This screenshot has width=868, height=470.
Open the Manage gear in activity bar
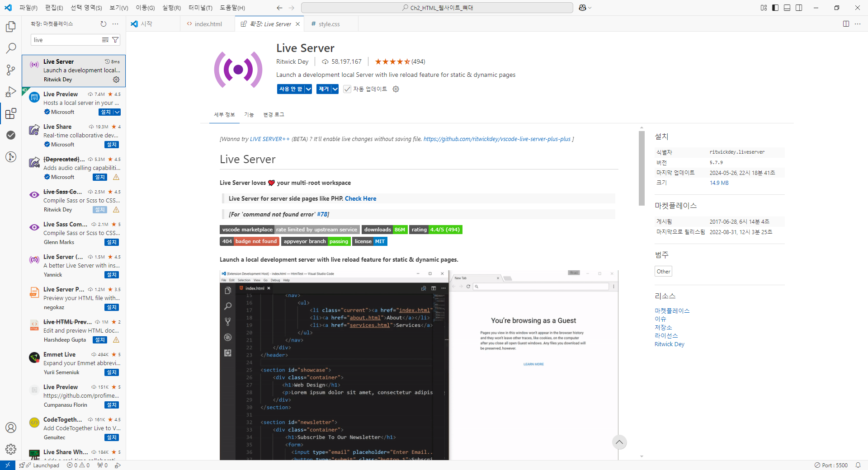(x=11, y=449)
